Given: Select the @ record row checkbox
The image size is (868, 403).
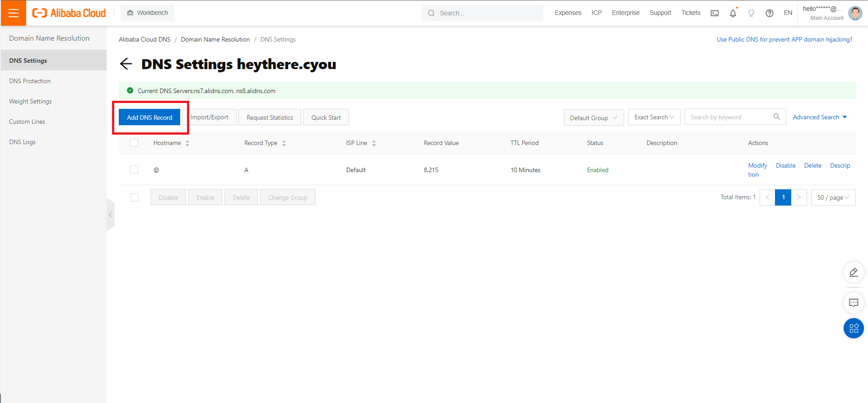Looking at the screenshot, I should pyautogui.click(x=134, y=169).
